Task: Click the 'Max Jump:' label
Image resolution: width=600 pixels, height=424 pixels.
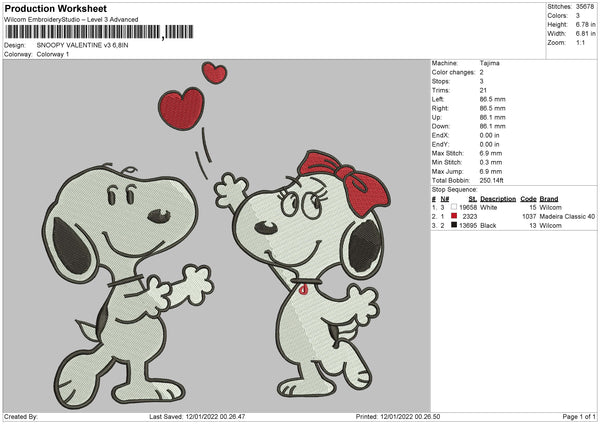Action: 448,171
